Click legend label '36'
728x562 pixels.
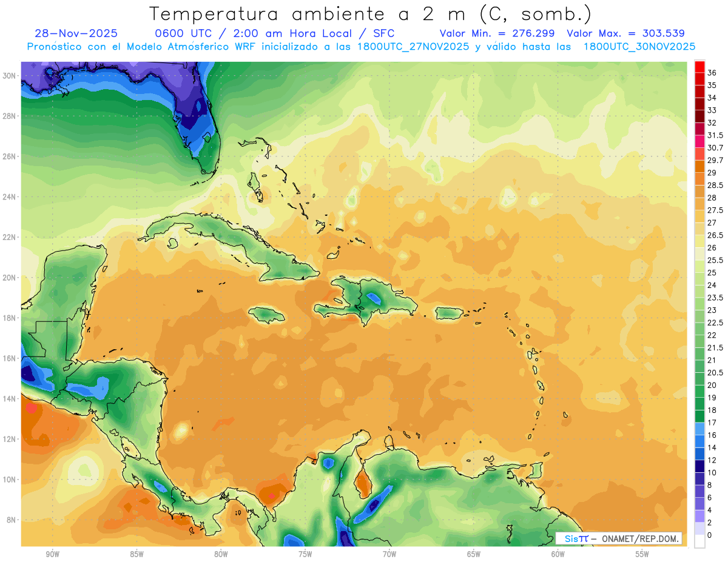[x=712, y=72]
